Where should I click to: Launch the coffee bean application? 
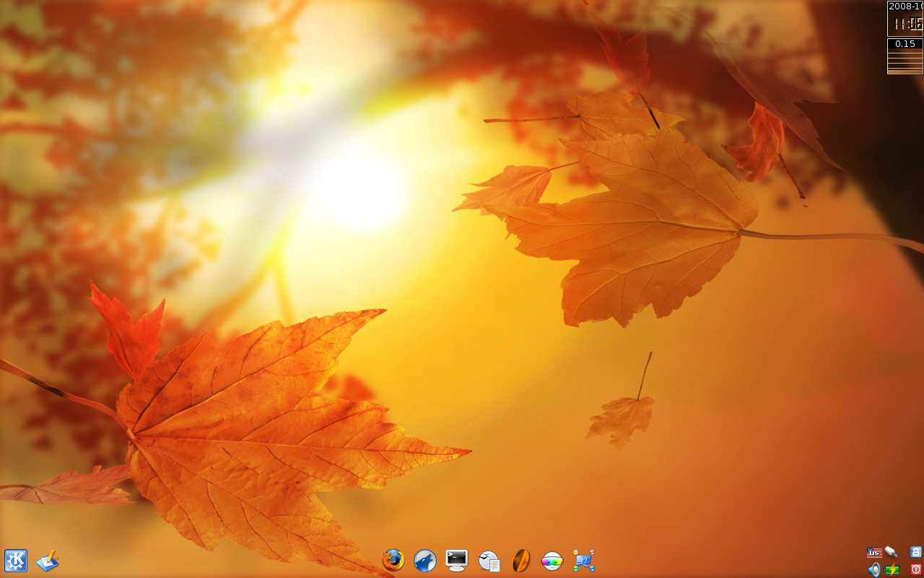point(520,561)
